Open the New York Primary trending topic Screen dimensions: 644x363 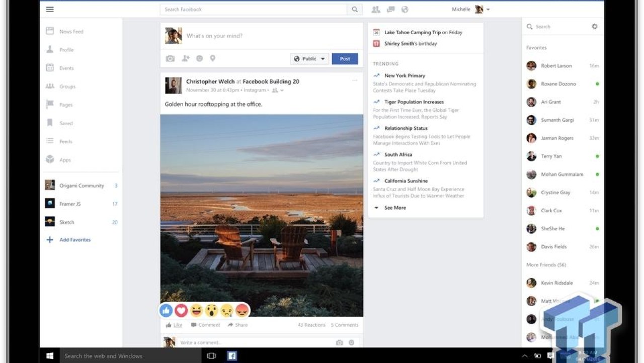[405, 75]
